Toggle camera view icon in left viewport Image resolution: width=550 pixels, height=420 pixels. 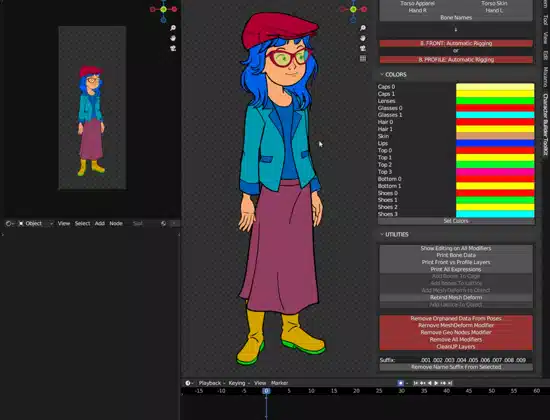173,48
